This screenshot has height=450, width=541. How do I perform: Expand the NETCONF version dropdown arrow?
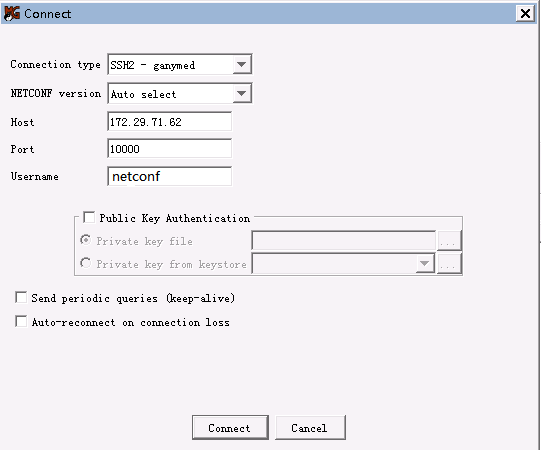[242, 93]
